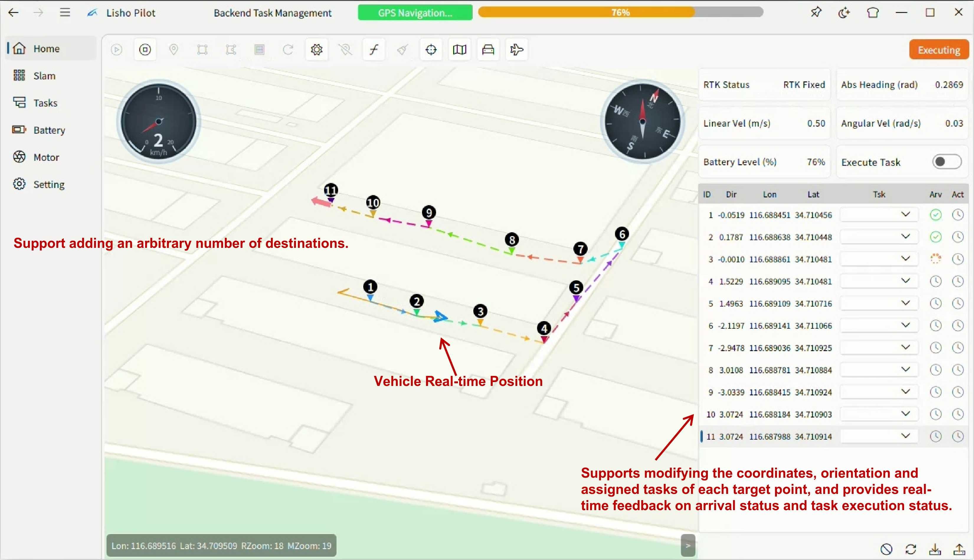Select the rectangle area tool

pos(202,50)
